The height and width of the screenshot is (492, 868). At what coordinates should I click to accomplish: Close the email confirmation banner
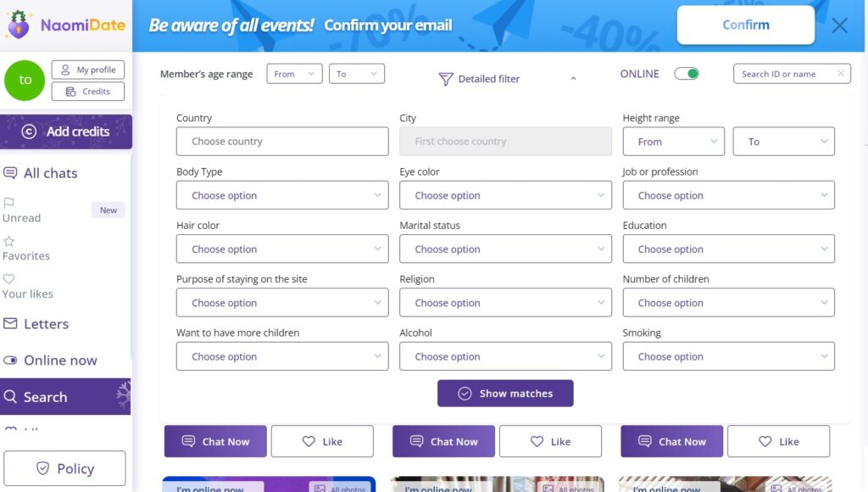pos(839,25)
